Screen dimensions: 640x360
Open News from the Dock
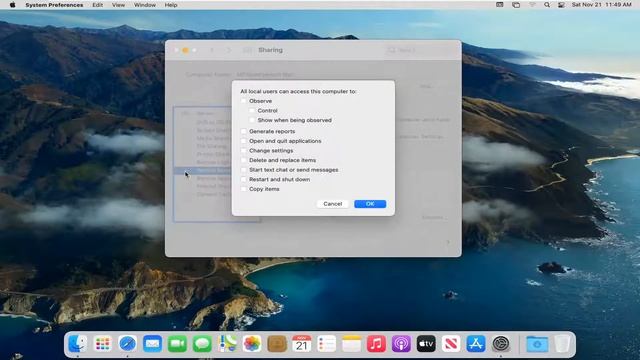coord(451,344)
